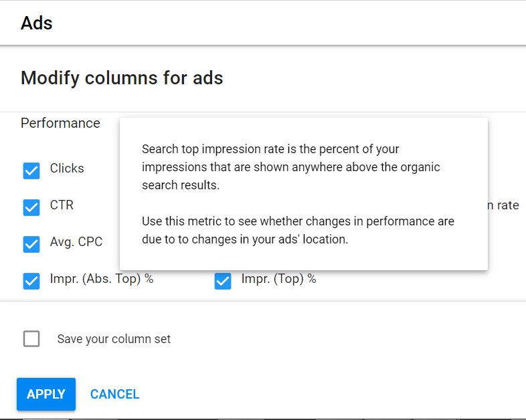Click the tooltip's Use this metric paragraph
Screen dimensions: 526x420
tap(298, 230)
